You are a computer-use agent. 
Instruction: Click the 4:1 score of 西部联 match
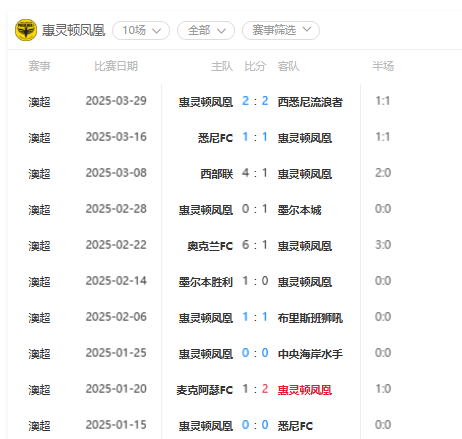[x=255, y=173]
